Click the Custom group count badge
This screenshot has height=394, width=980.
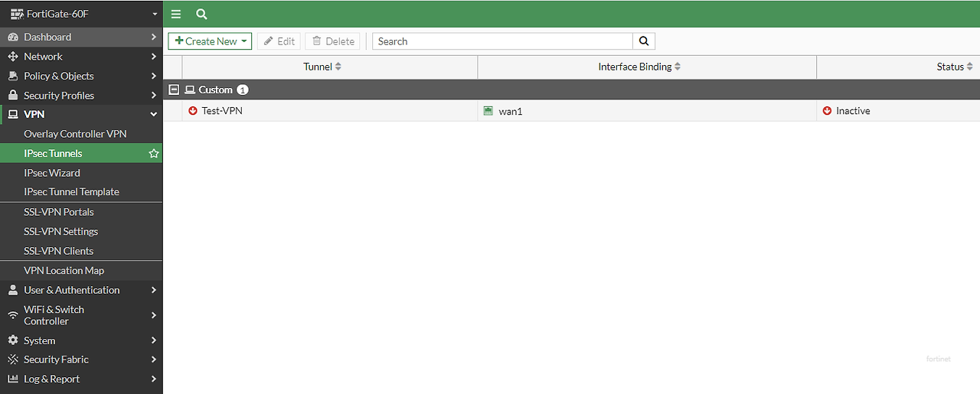click(x=243, y=90)
